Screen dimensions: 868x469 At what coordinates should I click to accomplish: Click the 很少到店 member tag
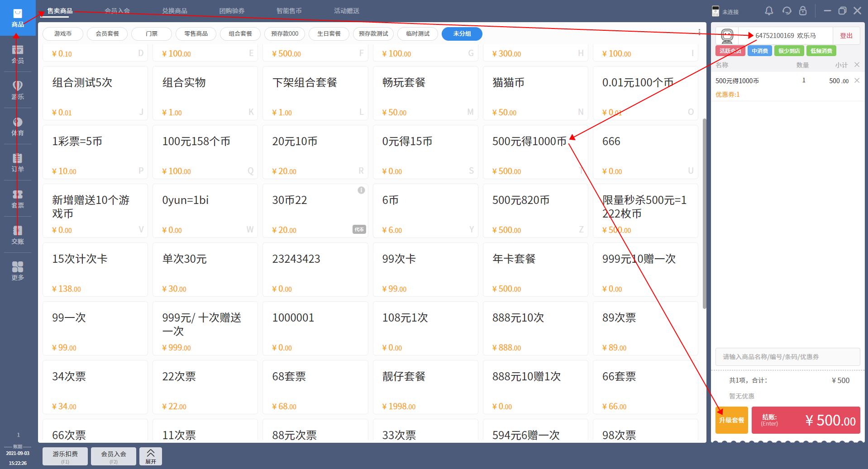[x=789, y=51]
